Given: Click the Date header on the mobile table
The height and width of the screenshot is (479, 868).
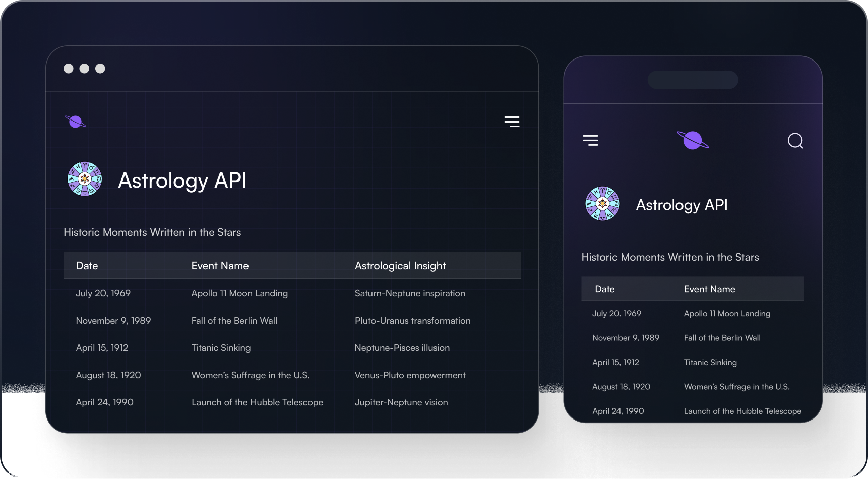Looking at the screenshot, I should tap(604, 289).
